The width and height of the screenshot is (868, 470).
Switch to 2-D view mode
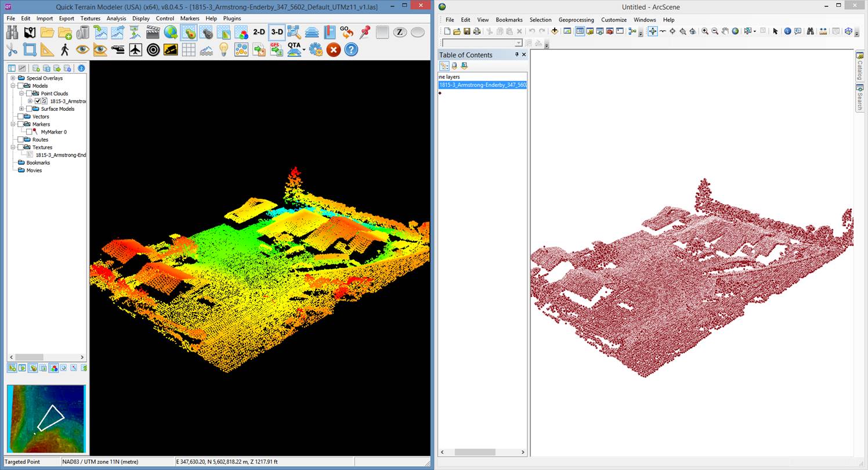coord(259,32)
